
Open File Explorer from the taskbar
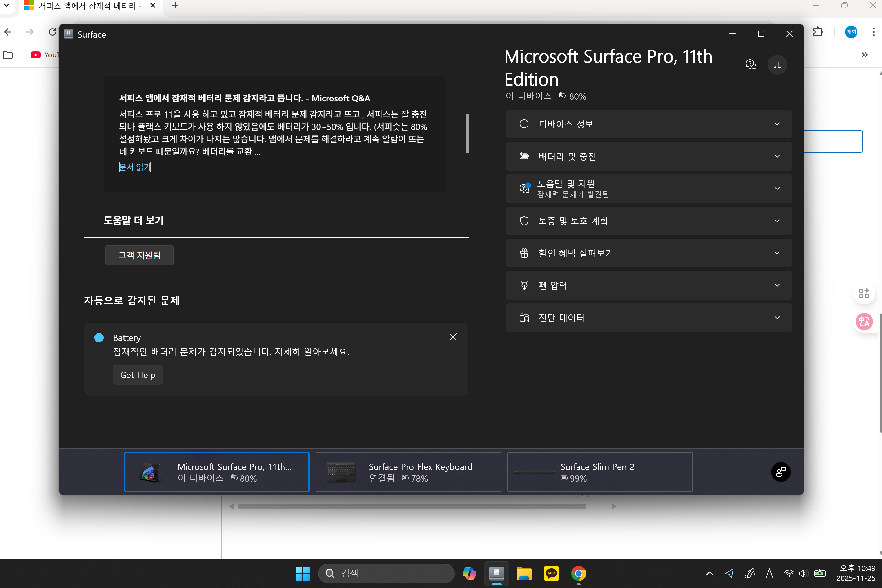523,573
